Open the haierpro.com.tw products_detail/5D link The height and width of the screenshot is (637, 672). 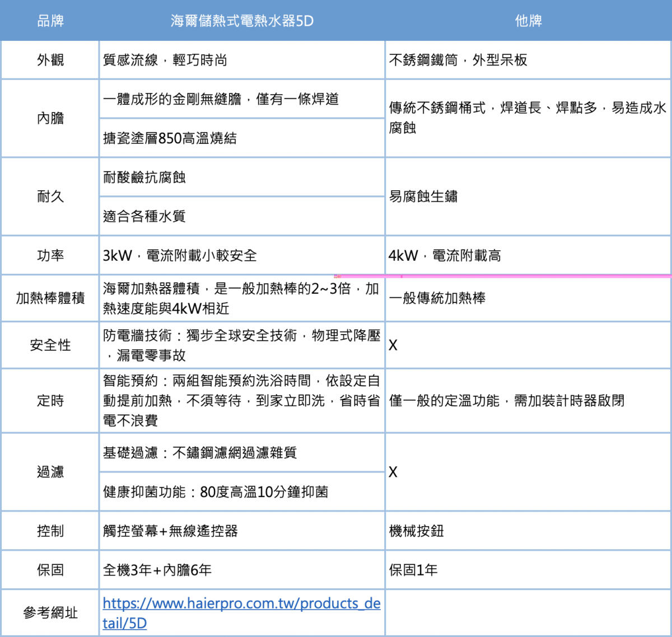tap(241, 613)
